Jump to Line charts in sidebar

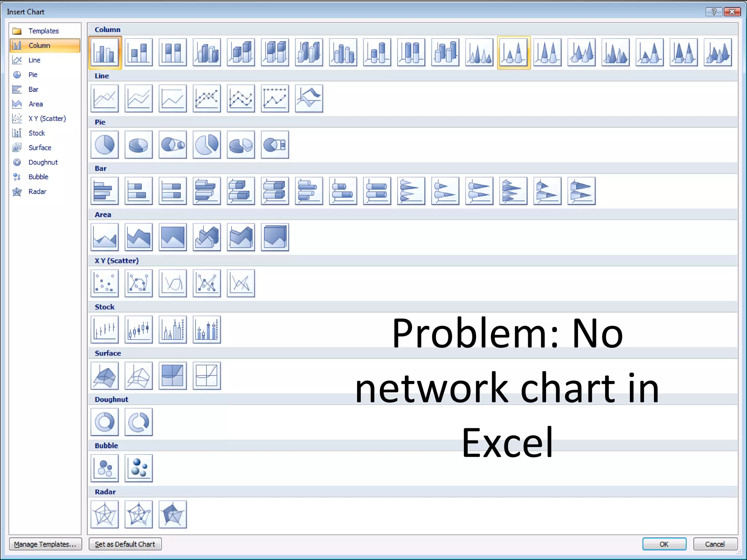tap(45, 60)
